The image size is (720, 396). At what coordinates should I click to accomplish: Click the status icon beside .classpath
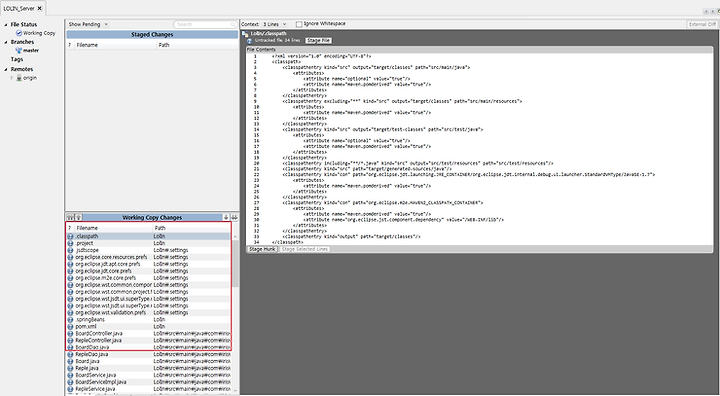(70, 236)
